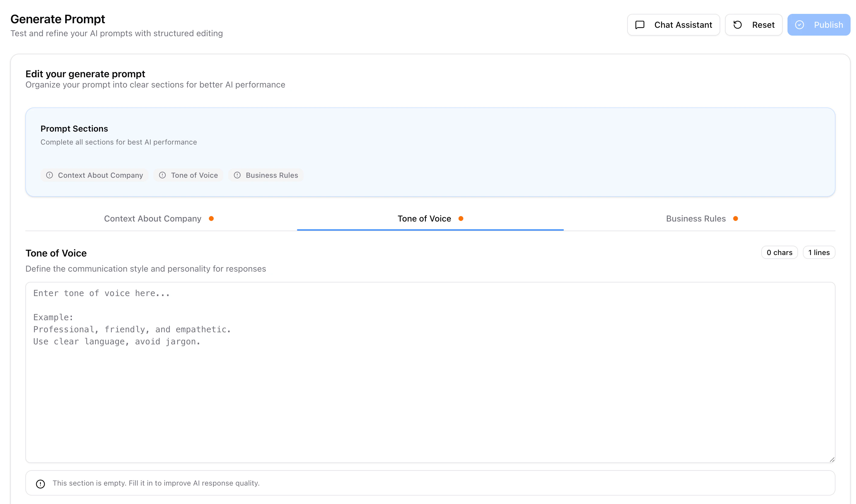Image resolution: width=856 pixels, height=504 pixels.
Task: Click the 1 lines counter badge
Action: pyautogui.click(x=819, y=252)
